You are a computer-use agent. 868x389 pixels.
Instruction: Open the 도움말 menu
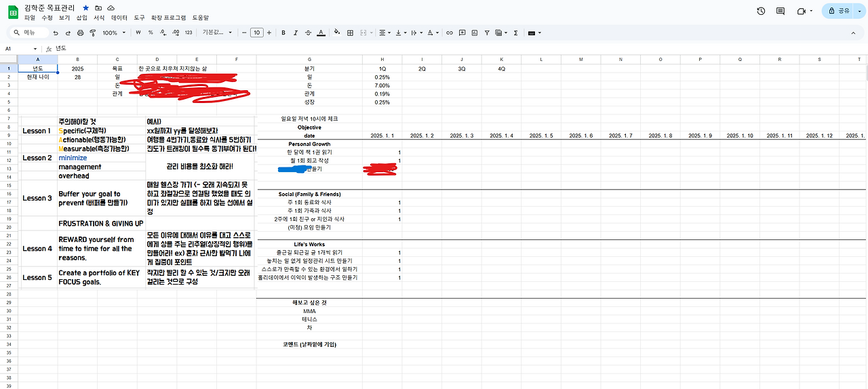click(201, 18)
